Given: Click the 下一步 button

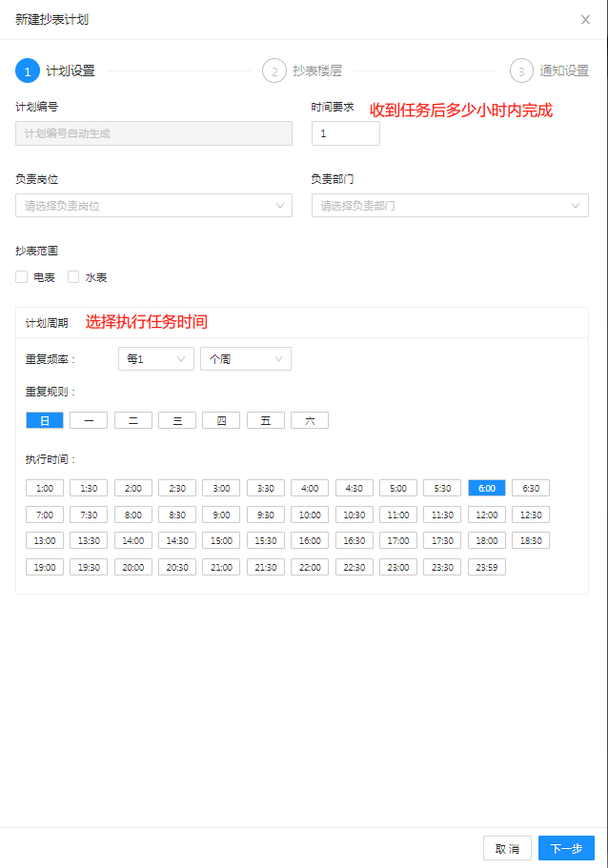Looking at the screenshot, I should pyautogui.click(x=566, y=848).
